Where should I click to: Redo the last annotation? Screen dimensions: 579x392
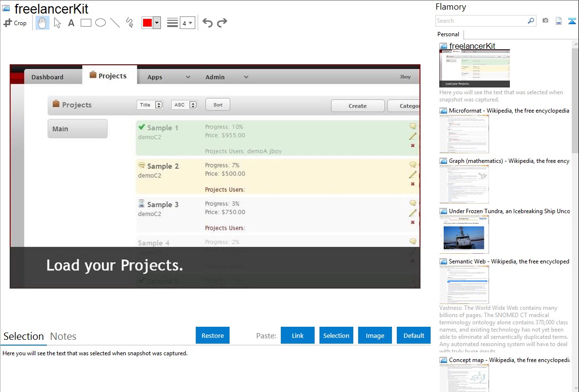click(x=222, y=23)
